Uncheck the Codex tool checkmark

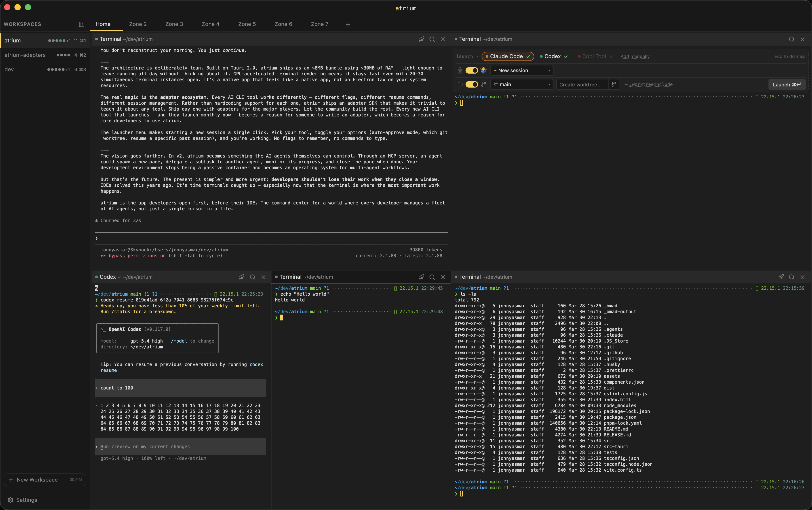(566, 56)
